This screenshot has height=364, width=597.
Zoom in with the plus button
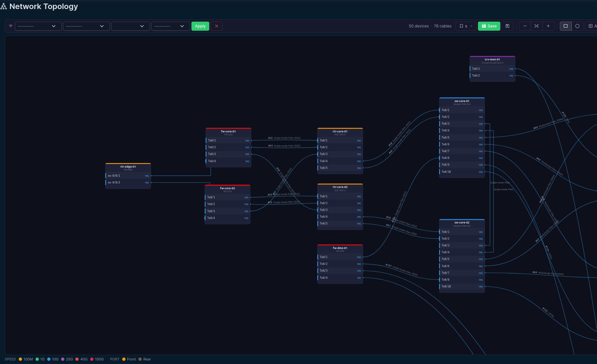548,26
